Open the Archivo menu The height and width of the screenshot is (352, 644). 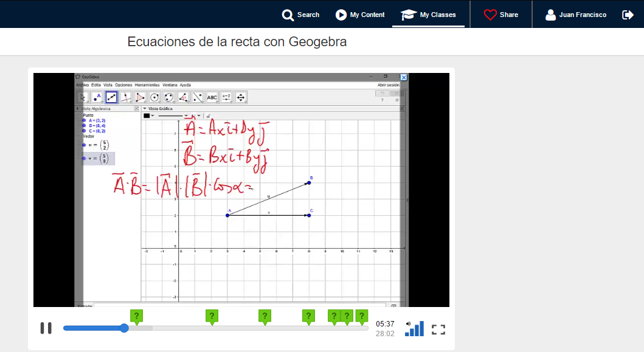(83, 85)
